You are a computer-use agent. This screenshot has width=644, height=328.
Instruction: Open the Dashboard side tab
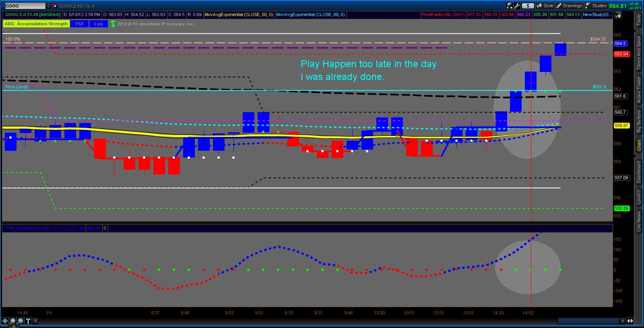click(x=638, y=172)
